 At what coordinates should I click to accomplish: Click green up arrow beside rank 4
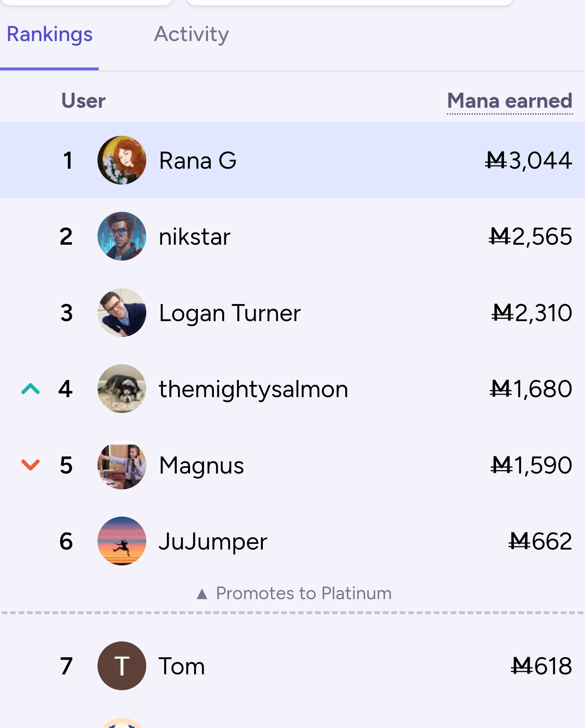click(x=30, y=389)
